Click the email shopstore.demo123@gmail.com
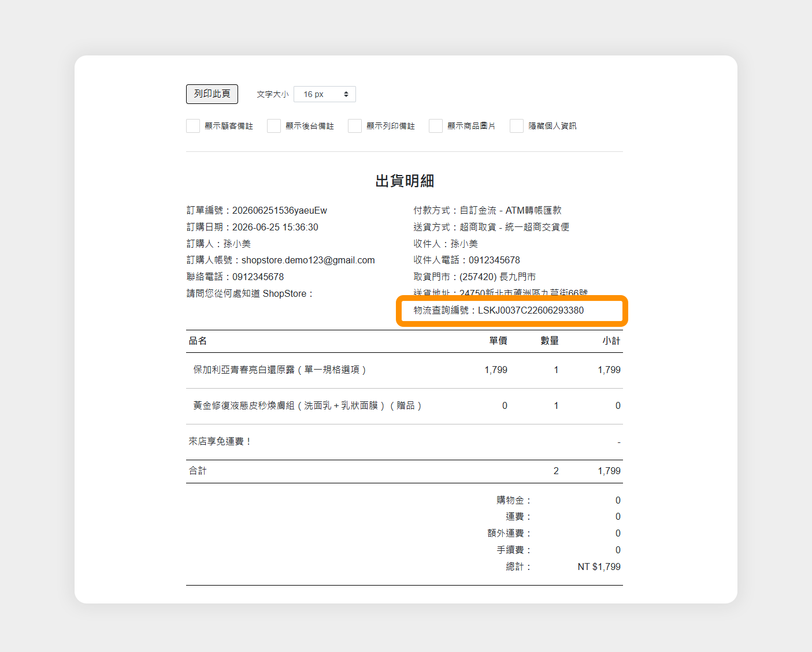812x652 pixels. tap(308, 260)
